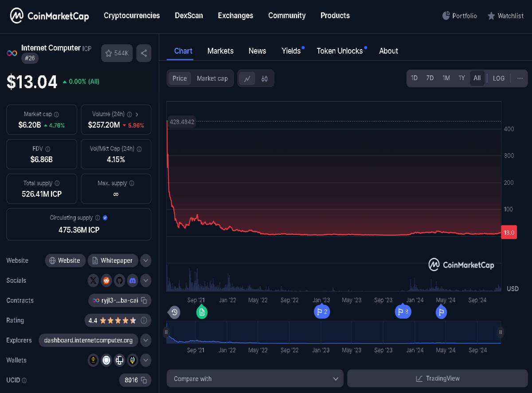Click the green document event marker
The image size is (532, 393).
click(202, 312)
